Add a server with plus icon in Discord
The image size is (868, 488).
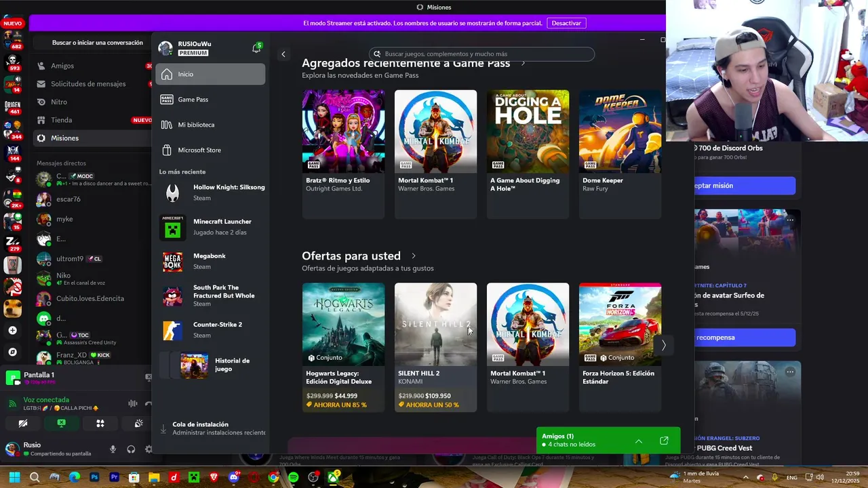pos(12,331)
